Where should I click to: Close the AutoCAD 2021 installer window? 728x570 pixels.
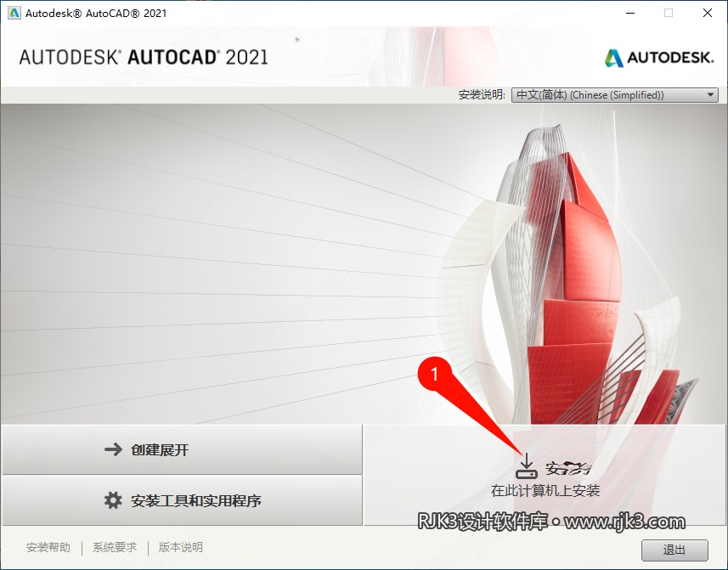click(x=708, y=13)
